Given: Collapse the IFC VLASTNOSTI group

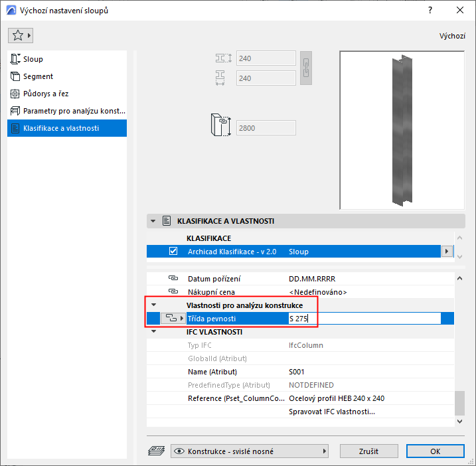Looking at the screenshot, I should click(153, 331).
